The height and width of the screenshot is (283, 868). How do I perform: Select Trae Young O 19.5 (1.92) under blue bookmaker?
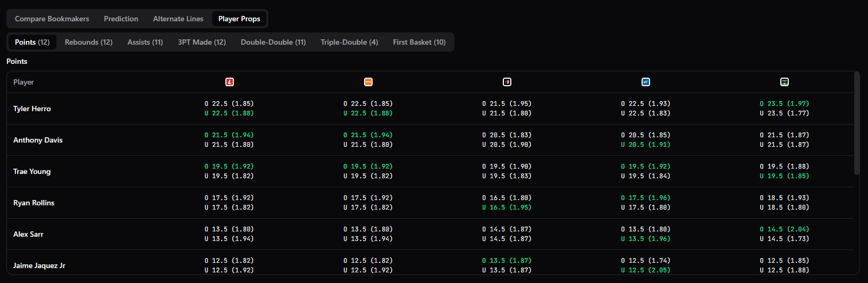click(646, 167)
